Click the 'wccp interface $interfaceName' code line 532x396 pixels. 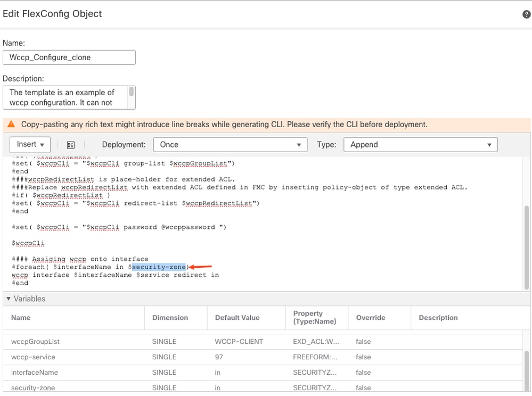coord(116,275)
